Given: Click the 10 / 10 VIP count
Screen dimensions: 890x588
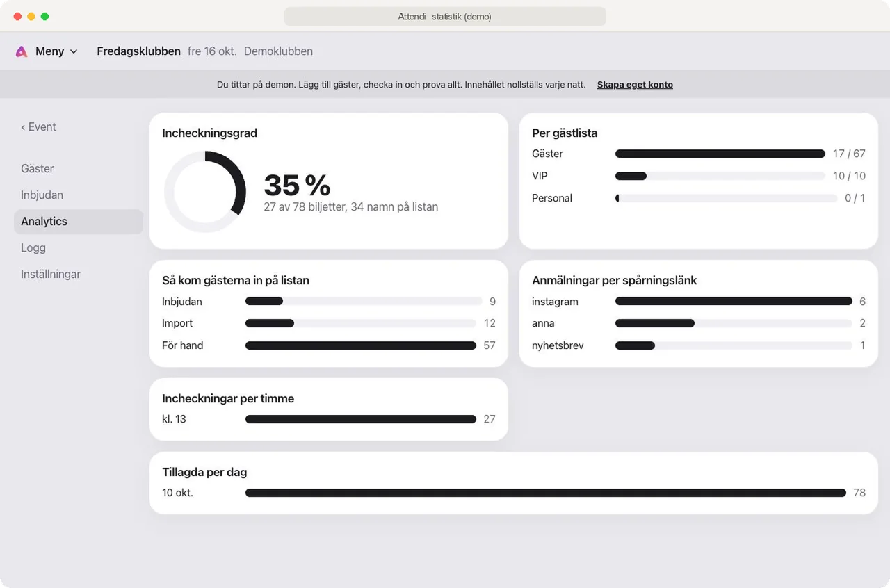Looking at the screenshot, I should (x=849, y=176).
